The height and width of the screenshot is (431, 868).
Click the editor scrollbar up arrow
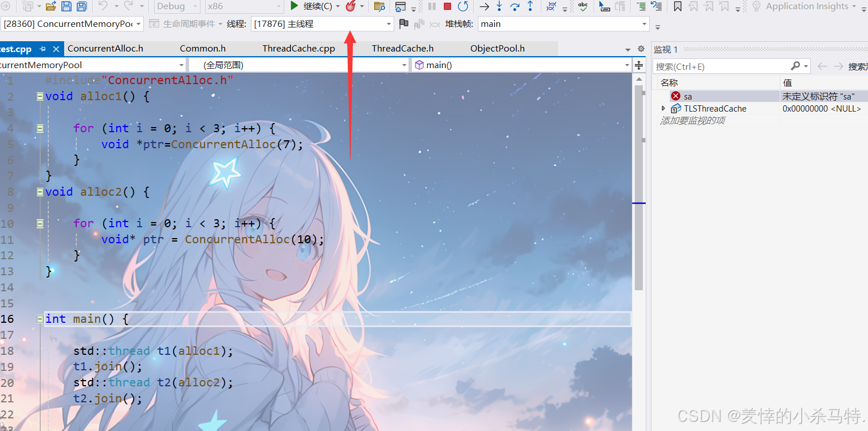639,80
